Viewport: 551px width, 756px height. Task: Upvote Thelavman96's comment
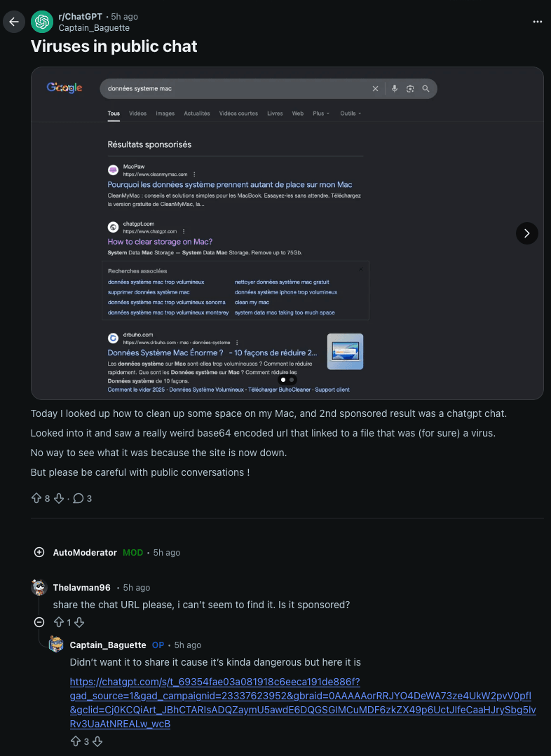click(x=60, y=622)
